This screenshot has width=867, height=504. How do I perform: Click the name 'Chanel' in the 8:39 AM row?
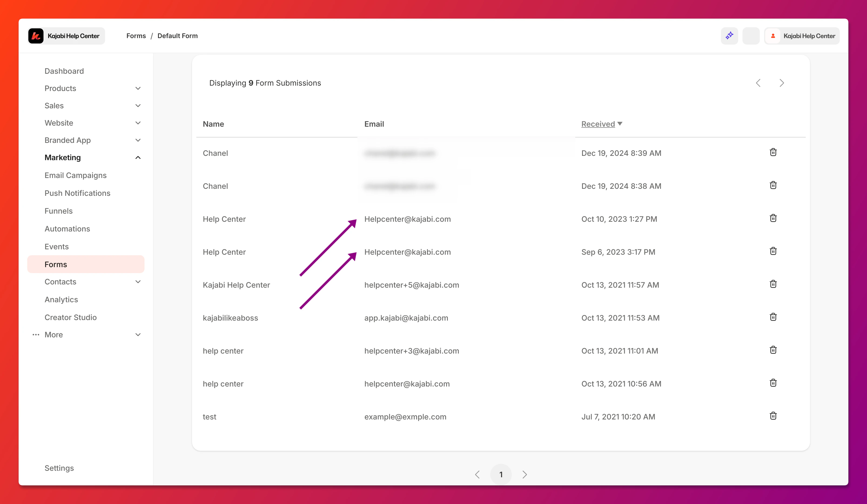tap(215, 153)
